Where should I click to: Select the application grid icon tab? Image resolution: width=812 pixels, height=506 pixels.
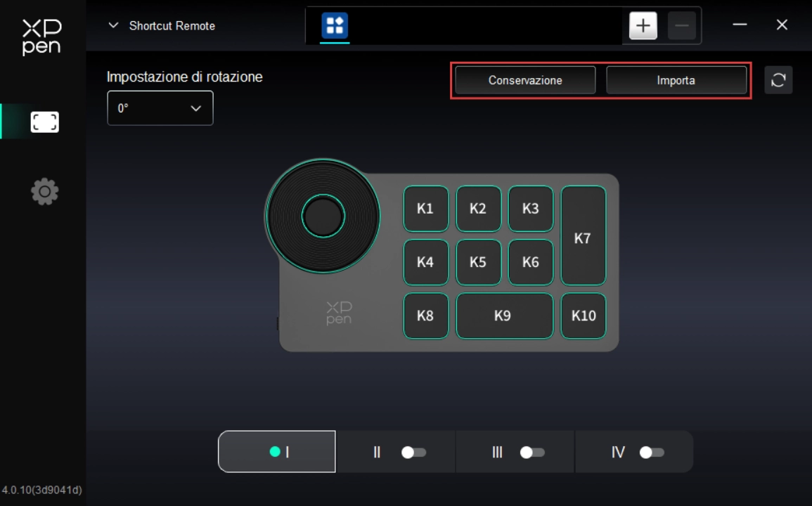tap(335, 26)
